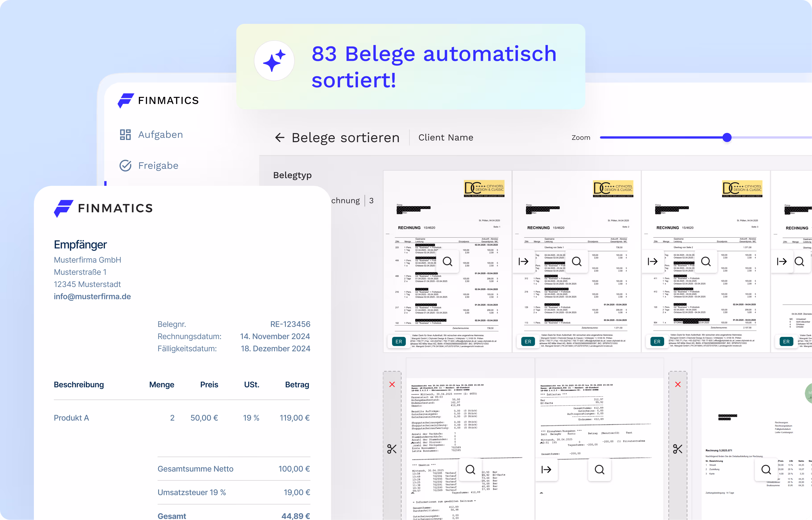This screenshot has width=812, height=520.
Task: Click red X above left scissors
Action: [392, 385]
